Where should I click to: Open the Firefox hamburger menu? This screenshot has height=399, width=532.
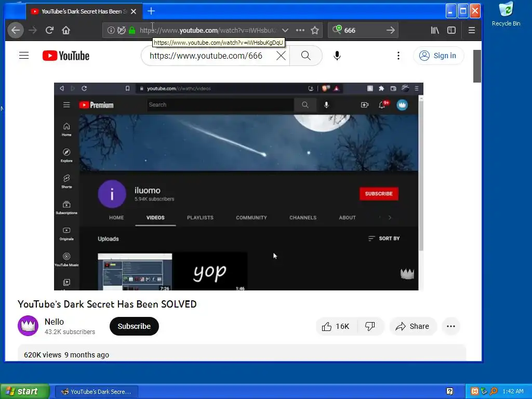click(x=472, y=30)
